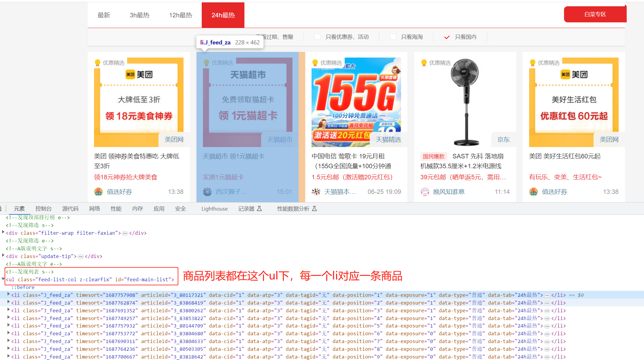The width and height of the screenshot is (644, 360).
Task: Open the 中国电信 莺歌卡 19元月租 title
Action: tap(352, 161)
